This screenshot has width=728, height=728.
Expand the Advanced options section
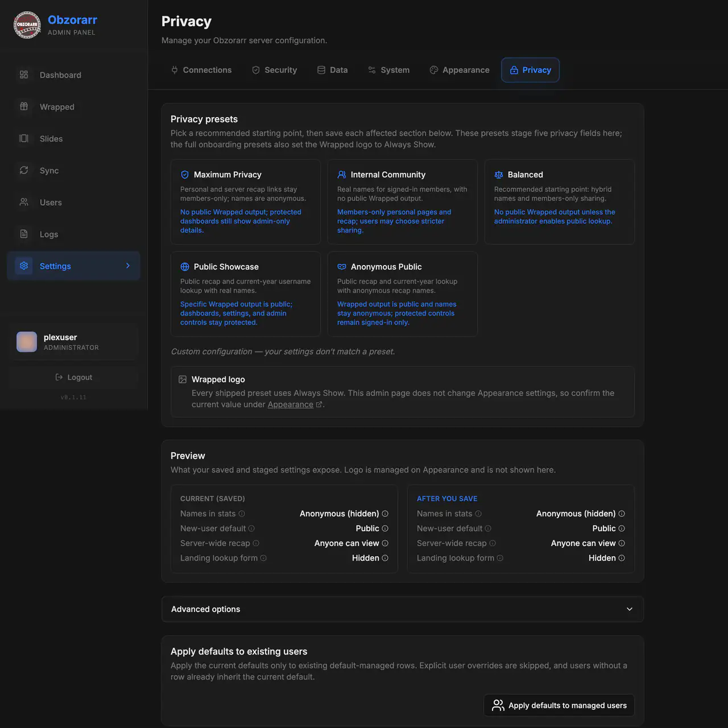403,609
